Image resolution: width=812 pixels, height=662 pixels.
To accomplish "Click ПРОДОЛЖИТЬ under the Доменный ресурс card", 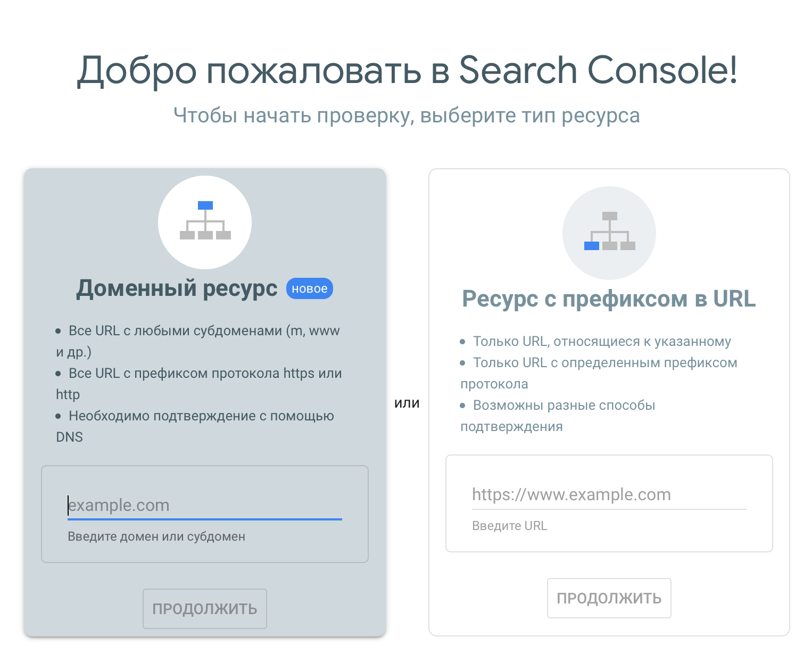I will tap(205, 609).
